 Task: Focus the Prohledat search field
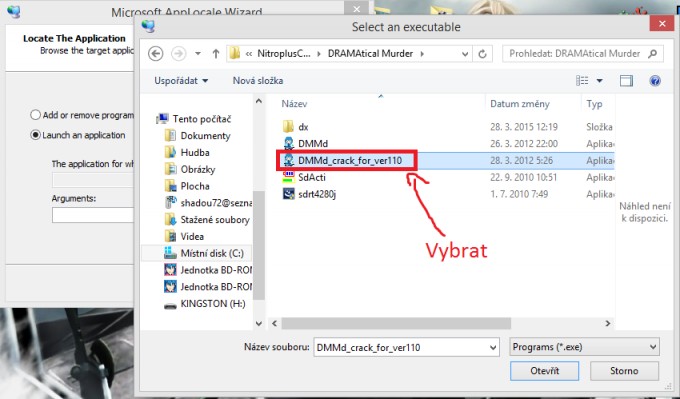[x=583, y=54]
